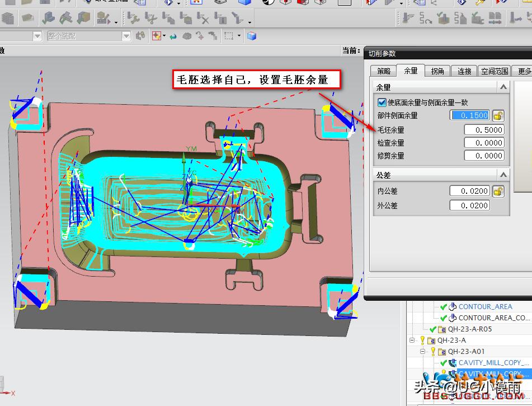Collapse the QH-23-A01 tree node
The image size is (532, 406).
click(x=423, y=351)
